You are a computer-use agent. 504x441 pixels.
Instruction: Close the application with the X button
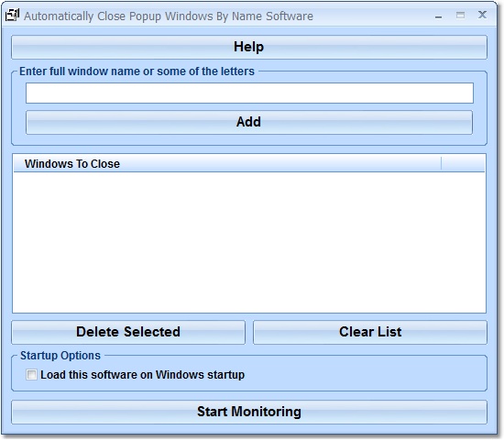click(x=482, y=15)
